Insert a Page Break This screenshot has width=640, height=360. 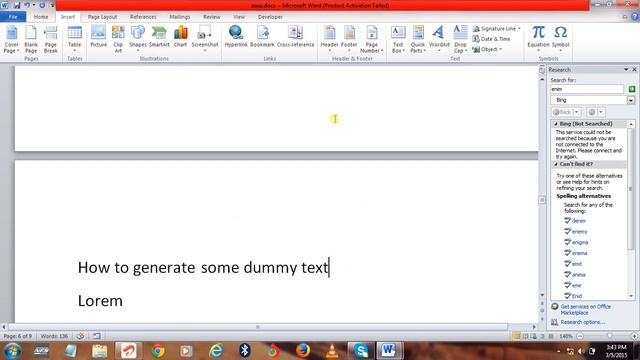[51, 39]
